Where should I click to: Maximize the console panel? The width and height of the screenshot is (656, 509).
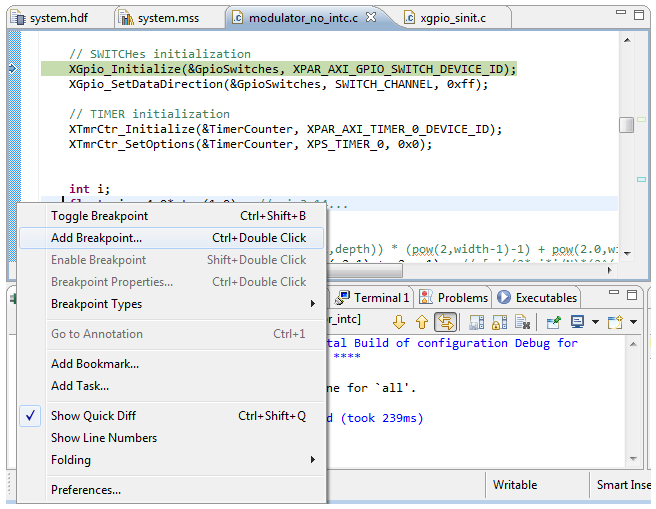(x=632, y=295)
